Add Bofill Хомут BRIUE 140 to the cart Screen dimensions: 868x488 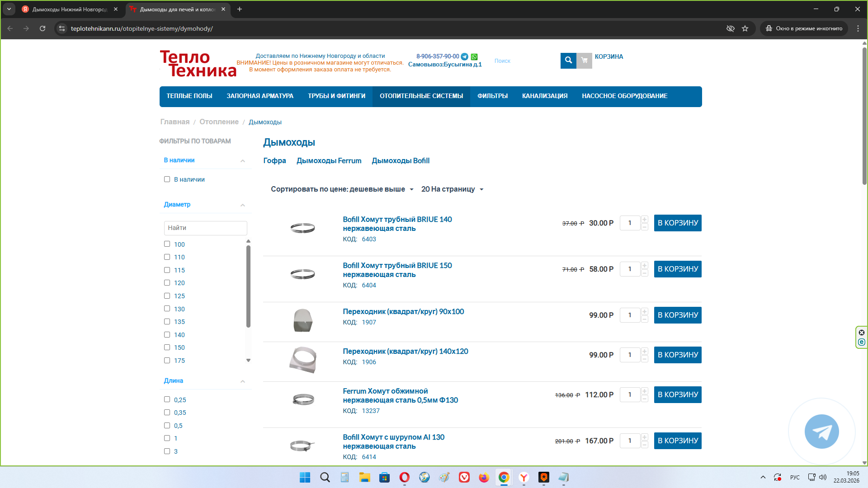coord(677,223)
